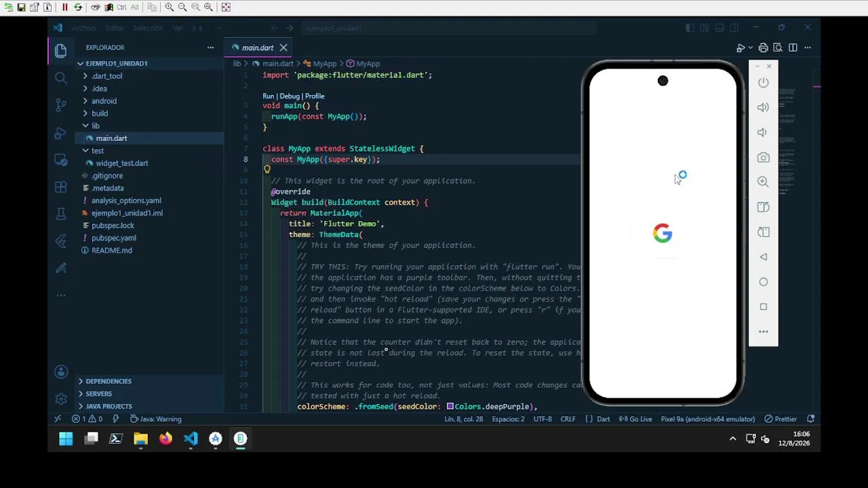Click the Alt toggle in the top toolbar
Screen dimensions: 868x488
pos(135,7)
